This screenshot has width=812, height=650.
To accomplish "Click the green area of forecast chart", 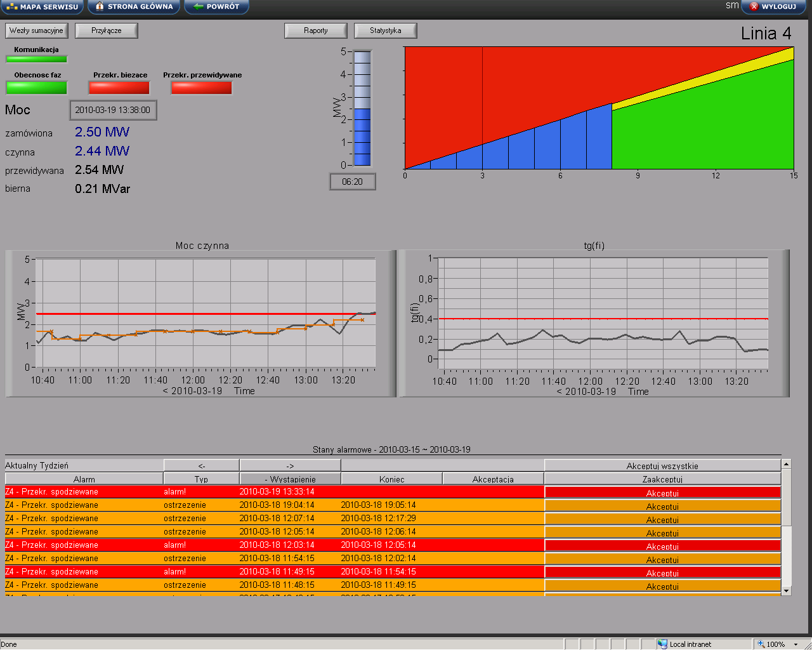I will tap(717, 127).
